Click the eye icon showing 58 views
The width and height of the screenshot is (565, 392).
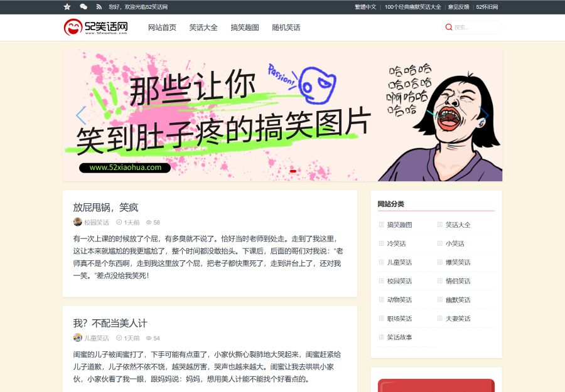click(149, 222)
